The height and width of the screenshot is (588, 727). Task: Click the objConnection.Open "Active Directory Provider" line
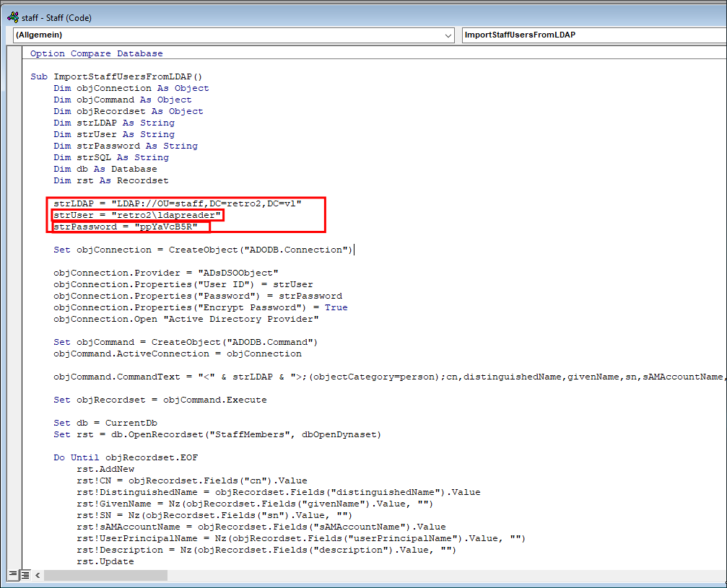pyautogui.click(x=186, y=319)
